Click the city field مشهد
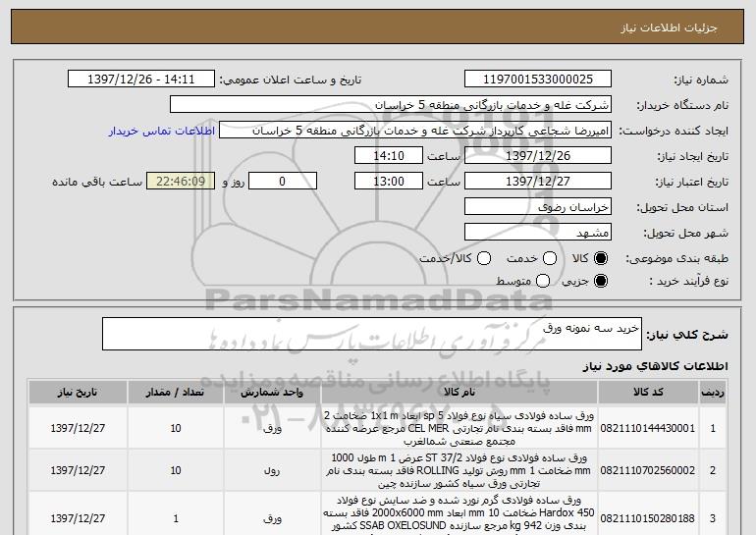This screenshot has width=756, height=535. click(538, 233)
